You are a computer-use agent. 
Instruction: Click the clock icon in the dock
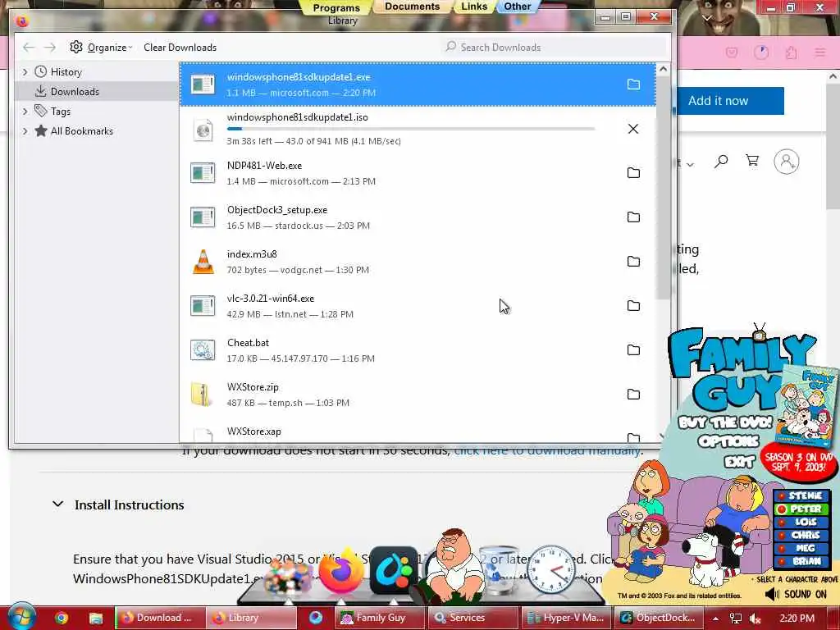coord(550,569)
